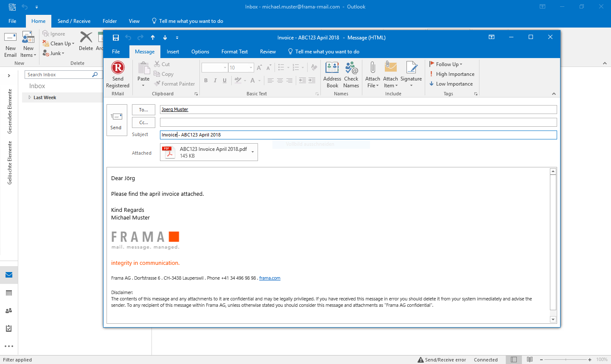Switch to the Review tab
Image resolution: width=611 pixels, height=364 pixels.
point(268,52)
